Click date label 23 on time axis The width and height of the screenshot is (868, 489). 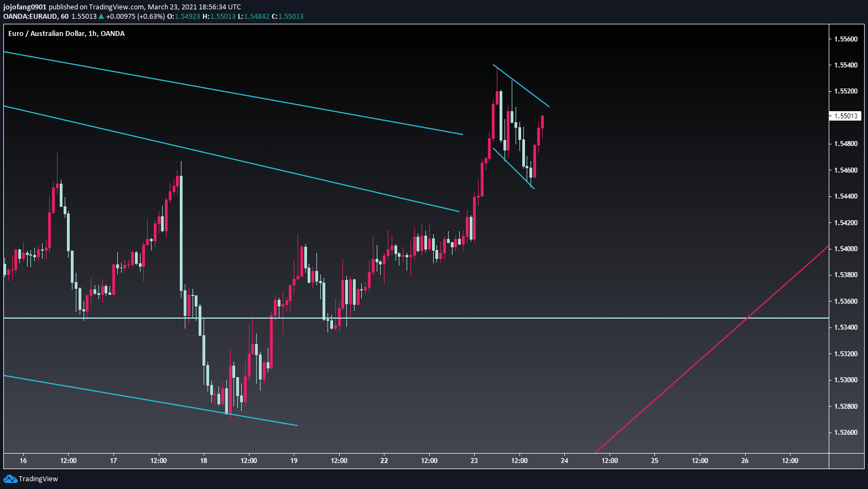(474, 460)
